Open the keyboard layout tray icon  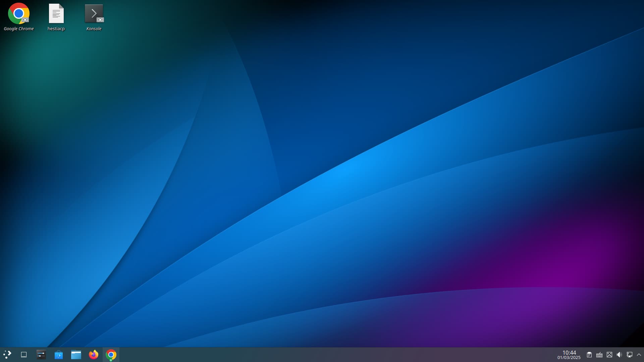[599, 355]
